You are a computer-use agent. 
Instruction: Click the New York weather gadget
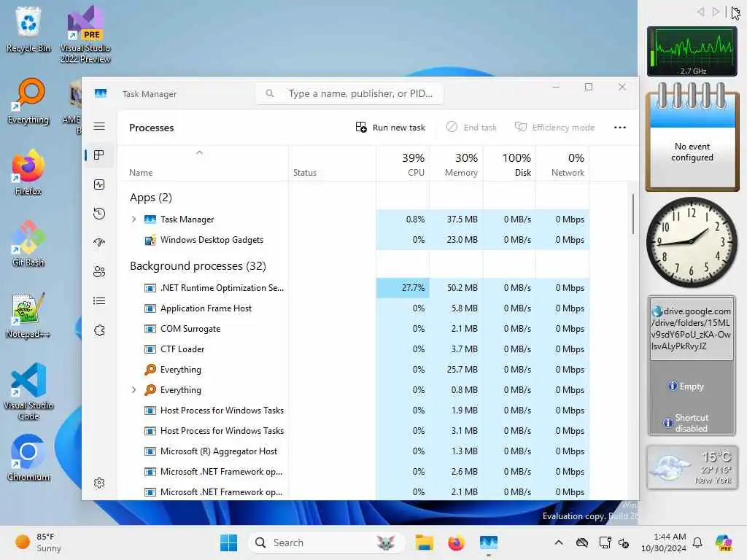point(692,467)
